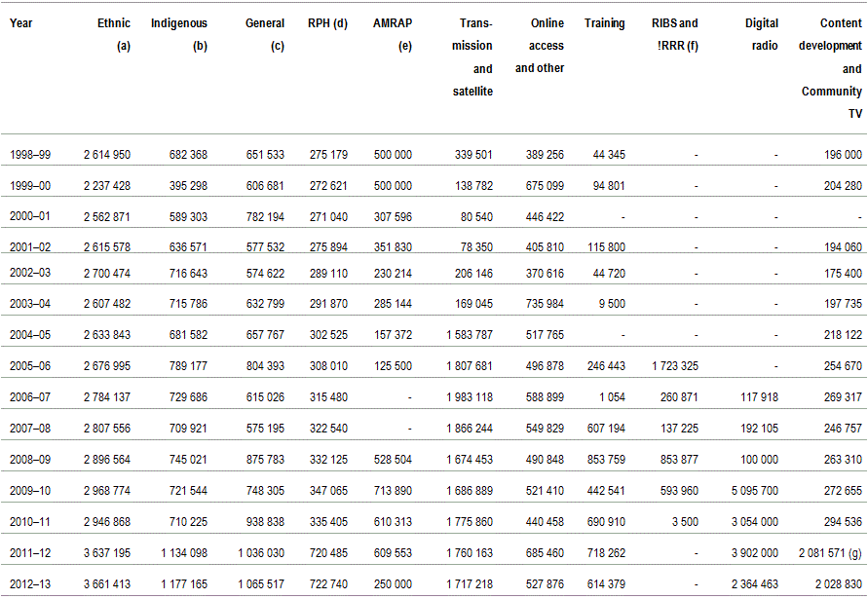Select the RIBS and !RRR (f) header

tap(675, 34)
